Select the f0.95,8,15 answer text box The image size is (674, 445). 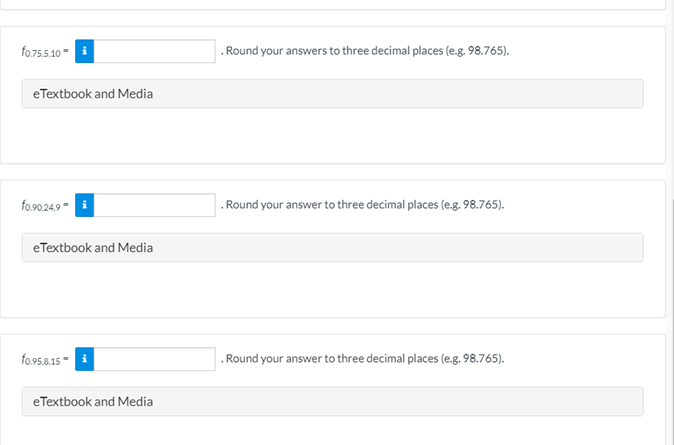pyautogui.click(x=155, y=358)
